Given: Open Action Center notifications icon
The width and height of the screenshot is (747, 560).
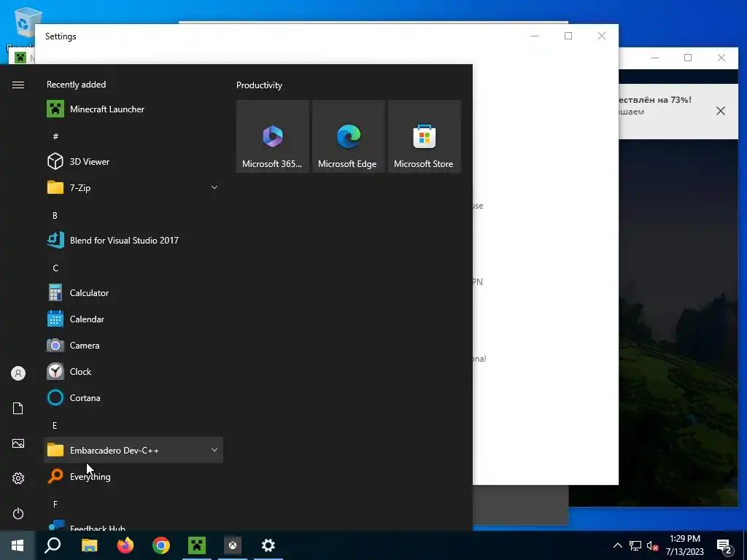Looking at the screenshot, I should tap(724, 546).
